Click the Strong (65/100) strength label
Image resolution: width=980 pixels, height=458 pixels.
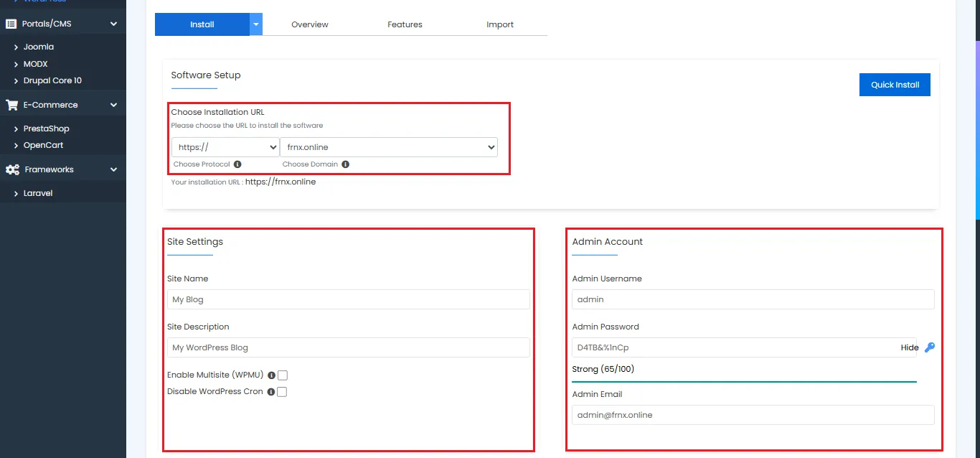(603, 369)
